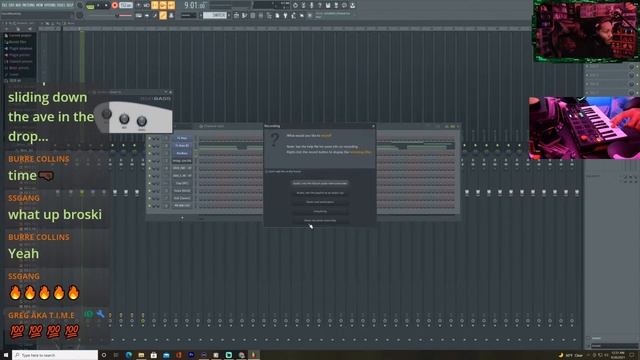Open the FILE menu
The width and height of the screenshot is (640, 360).
[5, 5]
